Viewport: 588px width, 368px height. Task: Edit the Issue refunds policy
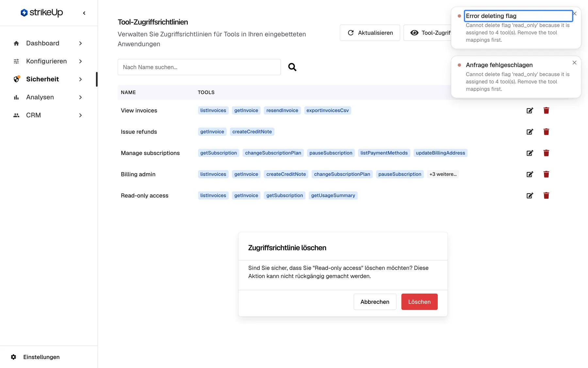point(530,132)
